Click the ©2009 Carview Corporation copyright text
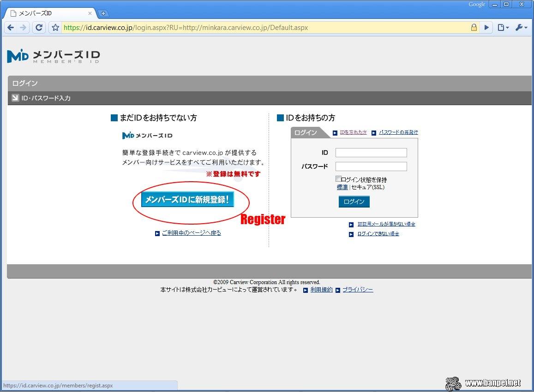Viewport: 534px width, 392px height. 267,282
